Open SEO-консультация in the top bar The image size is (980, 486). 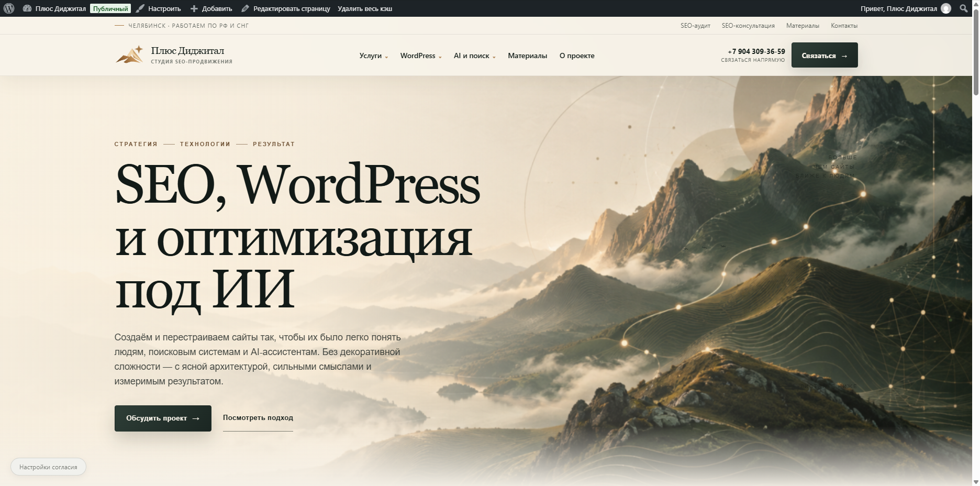748,26
